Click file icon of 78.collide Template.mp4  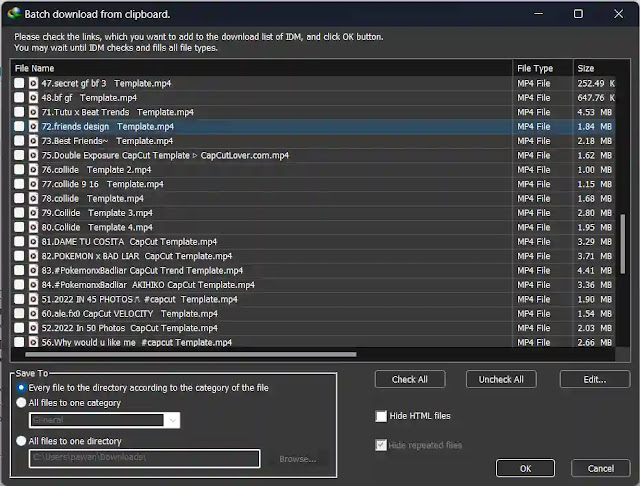pyautogui.click(x=33, y=198)
